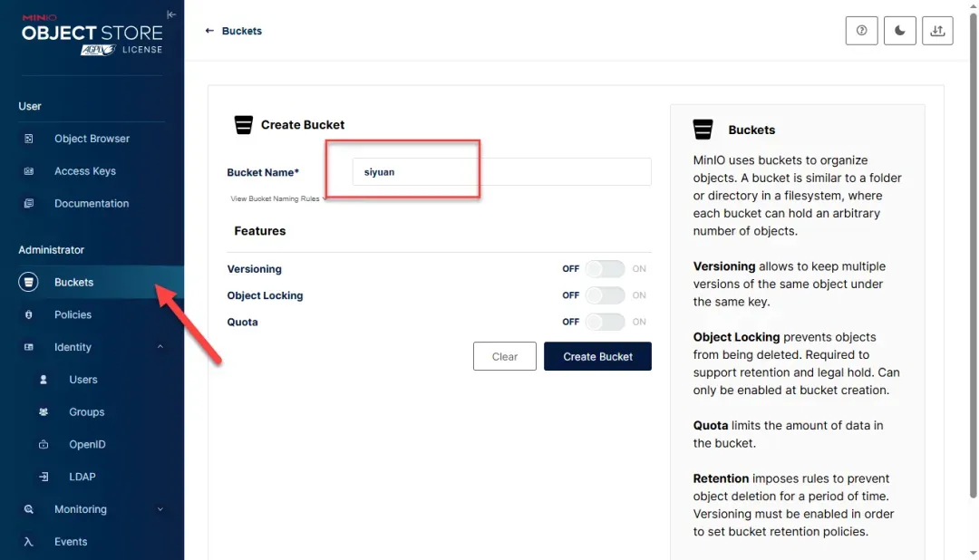The image size is (979, 560).
Task: Expand View Bucket Naming Rules
Action: point(276,198)
